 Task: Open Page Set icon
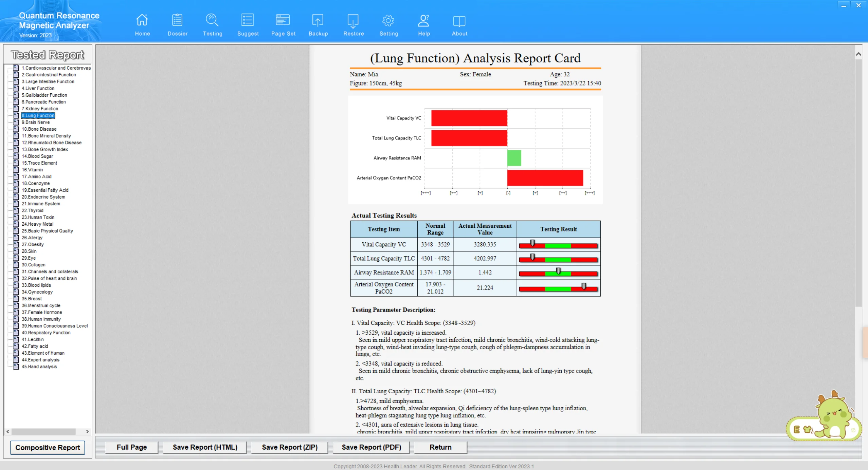(283, 21)
